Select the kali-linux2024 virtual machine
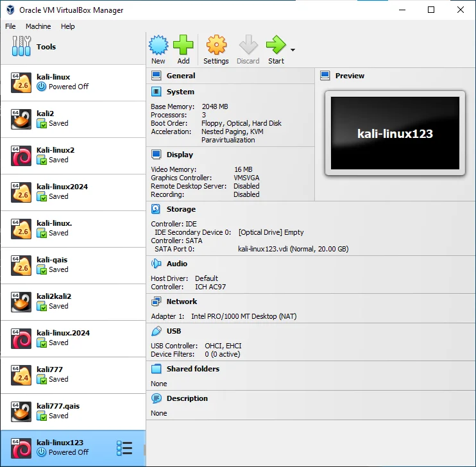The width and height of the screenshot is (476, 467). [73, 192]
